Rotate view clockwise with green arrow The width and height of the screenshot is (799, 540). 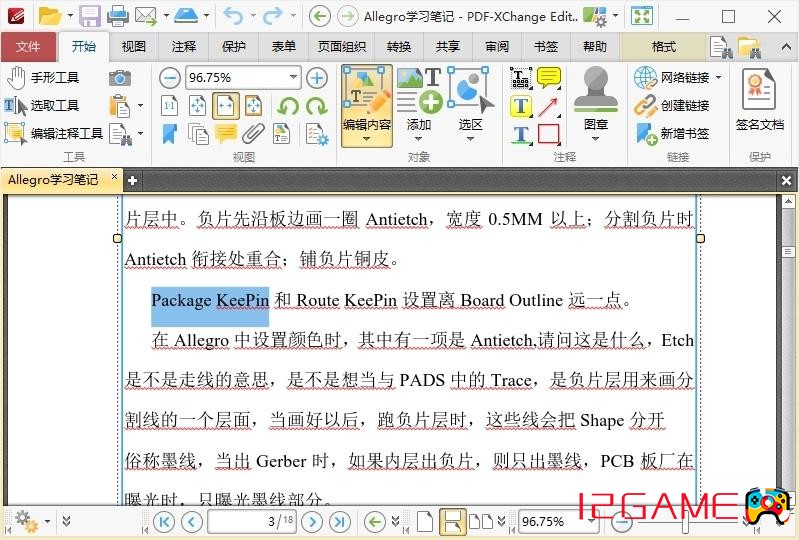coord(317,106)
